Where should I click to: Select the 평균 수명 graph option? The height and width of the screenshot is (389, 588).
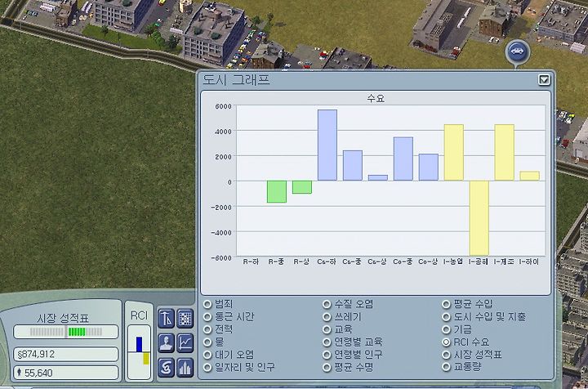(348, 367)
